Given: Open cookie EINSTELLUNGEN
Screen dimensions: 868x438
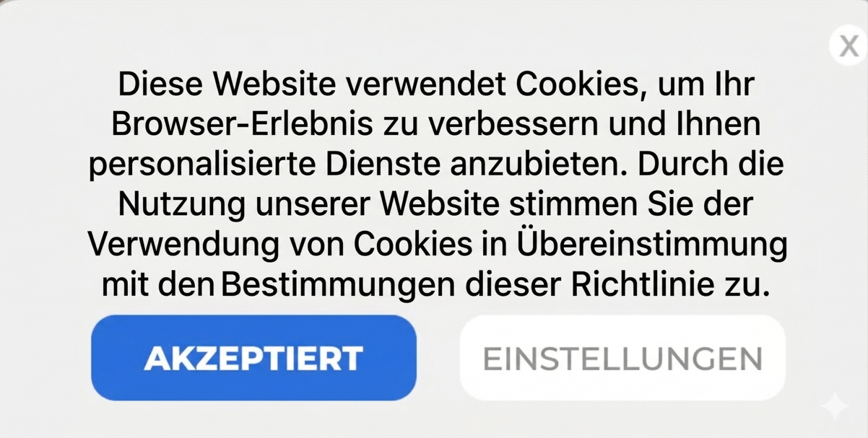Looking at the screenshot, I should point(622,358).
